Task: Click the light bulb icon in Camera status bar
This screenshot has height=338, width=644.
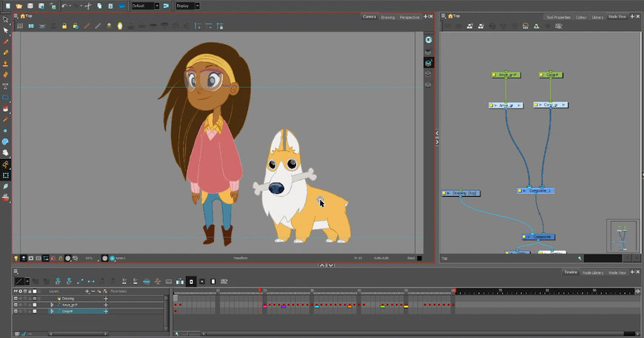Action: pos(16,258)
